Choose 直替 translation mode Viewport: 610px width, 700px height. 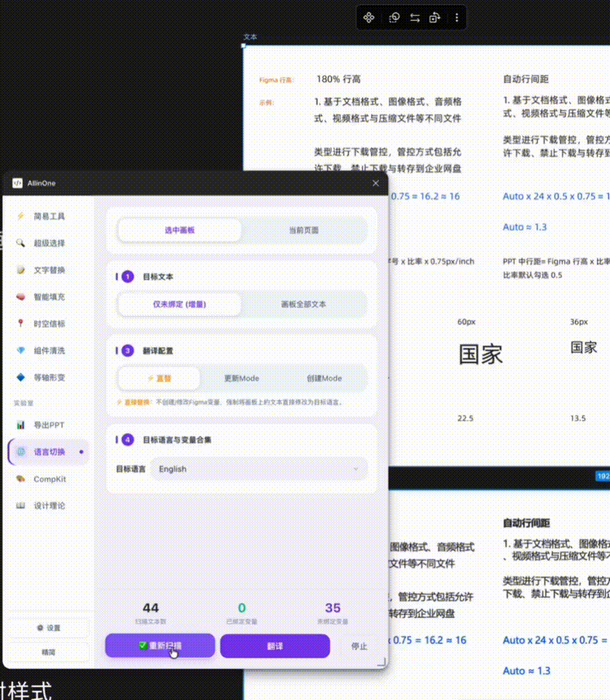pos(159,379)
